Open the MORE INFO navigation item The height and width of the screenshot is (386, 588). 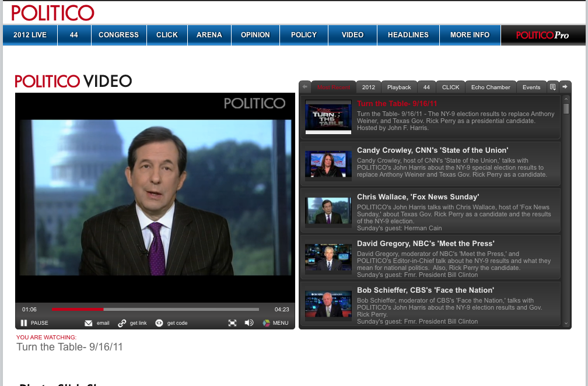[x=470, y=35]
